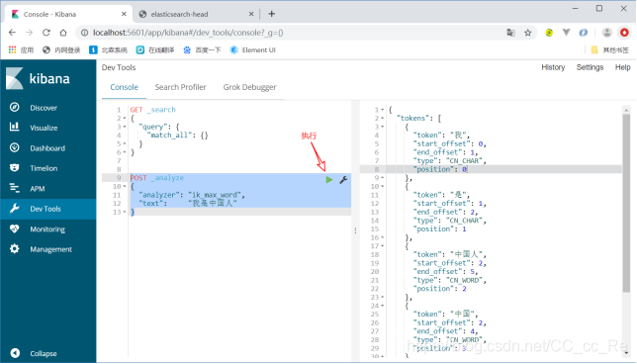Collapse the first token object on response line 3
Screen dimensions: 637x364
coord(382,127)
